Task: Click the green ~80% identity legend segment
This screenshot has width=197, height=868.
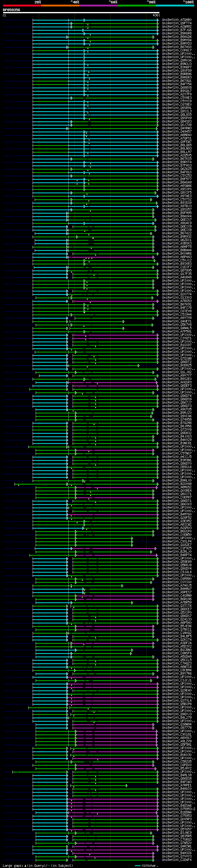Action: click(137, 6)
